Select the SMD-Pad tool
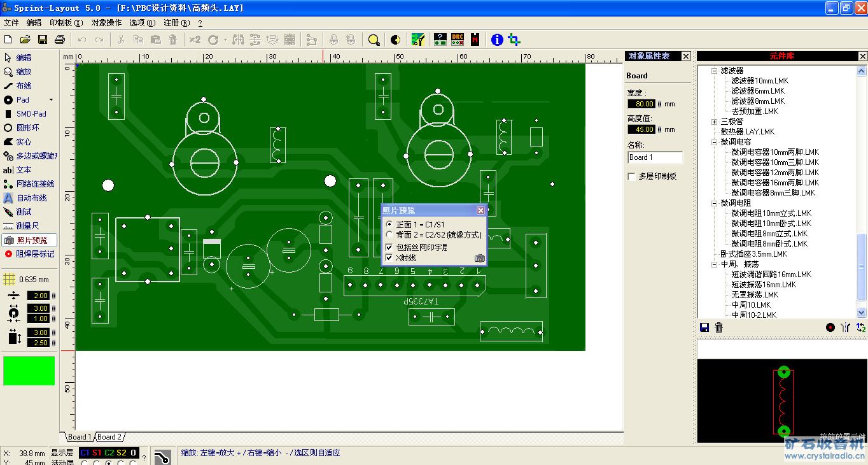 click(25, 113)
